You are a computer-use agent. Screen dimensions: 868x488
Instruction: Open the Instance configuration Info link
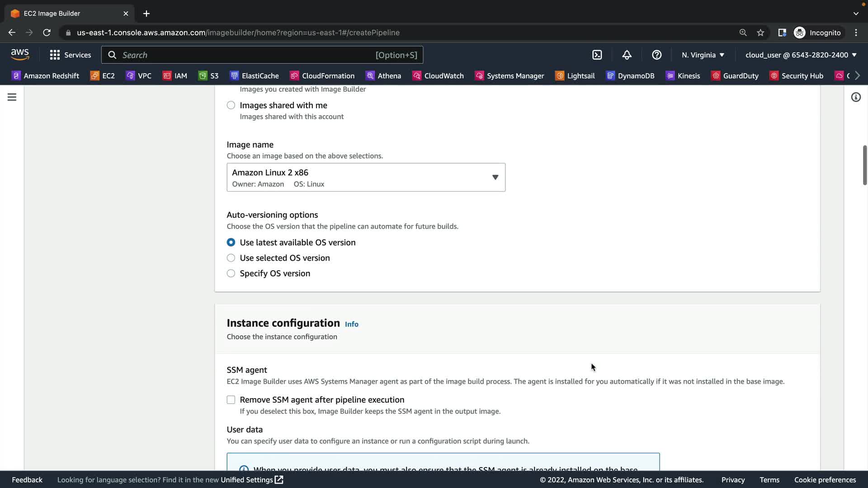pyautogui.click(x=351, y=324)
